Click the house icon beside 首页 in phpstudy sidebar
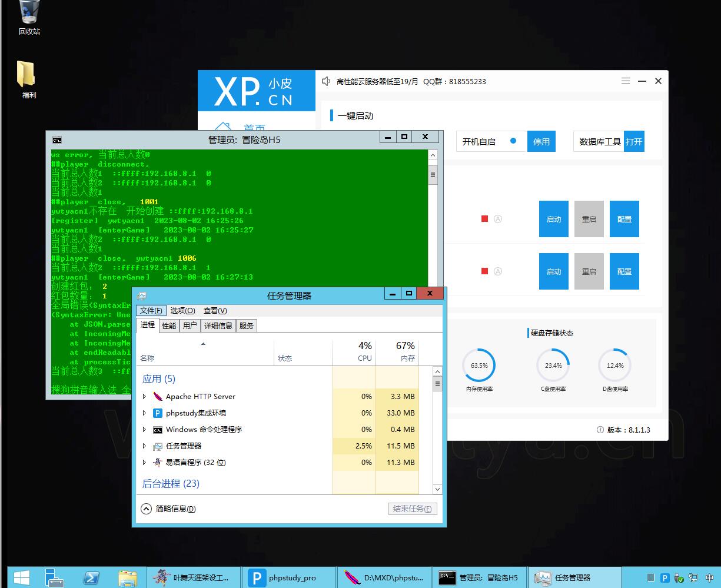This screenshot has height=588, width=721. coord(222,127)
